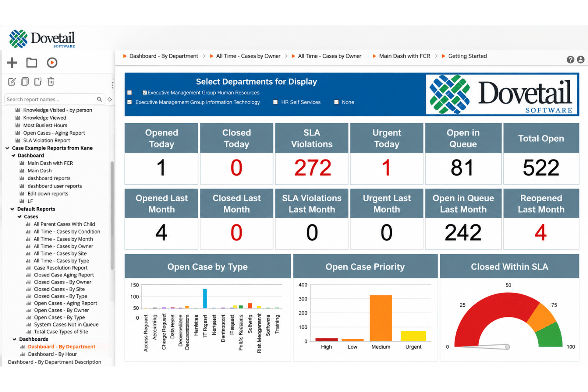This screenshot has height=392, width=588.
Task: Open the help question mark icon
Action: [571, 60]
